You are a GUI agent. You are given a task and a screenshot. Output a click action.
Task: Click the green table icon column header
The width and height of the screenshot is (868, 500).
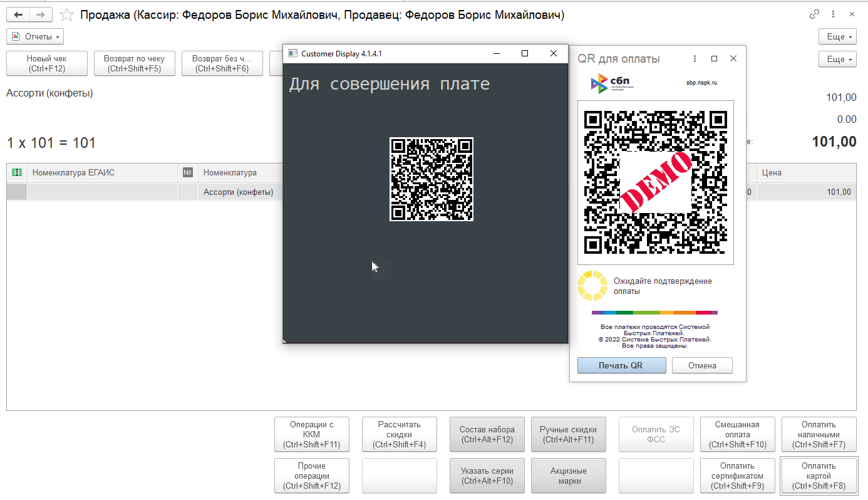[x=17, y=172]
